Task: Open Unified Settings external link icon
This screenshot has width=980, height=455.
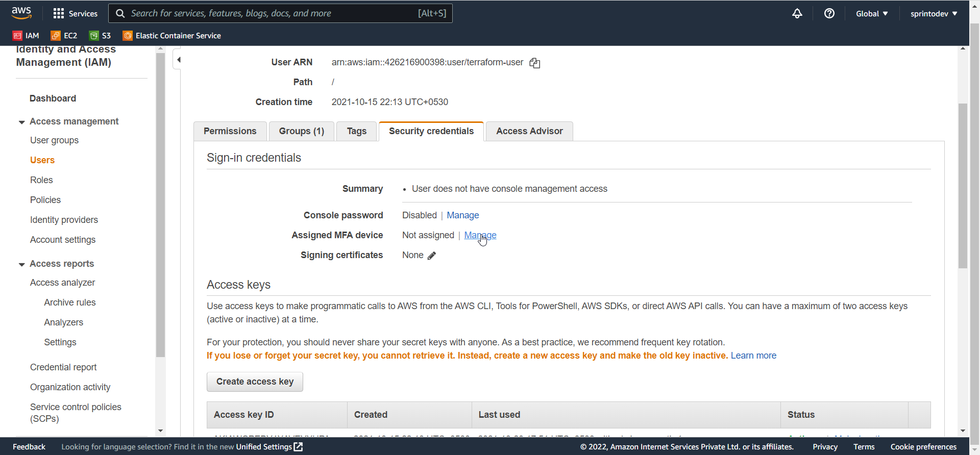Action: coord(299,447)
